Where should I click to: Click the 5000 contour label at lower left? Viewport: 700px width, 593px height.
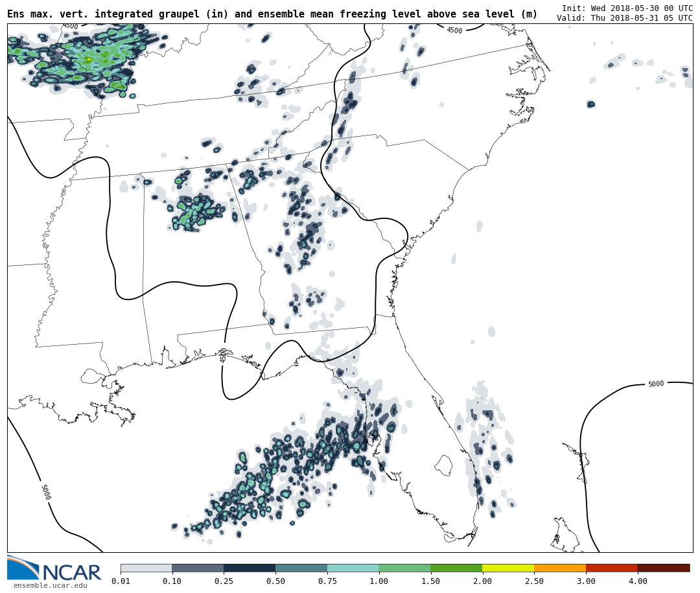click(x=45, y=492)
